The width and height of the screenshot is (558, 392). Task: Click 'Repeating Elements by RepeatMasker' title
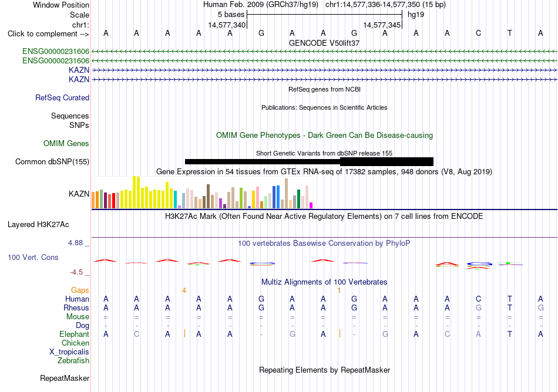[x=325, y=370]
